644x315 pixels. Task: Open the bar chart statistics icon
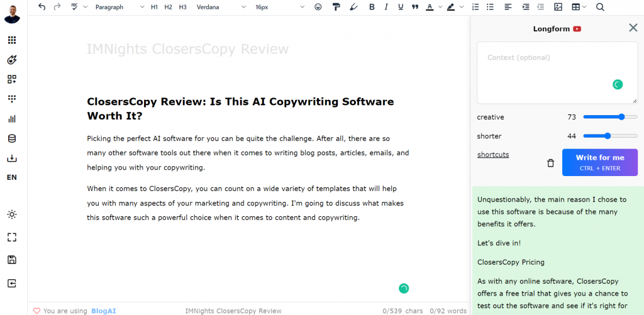coord(12,119)
